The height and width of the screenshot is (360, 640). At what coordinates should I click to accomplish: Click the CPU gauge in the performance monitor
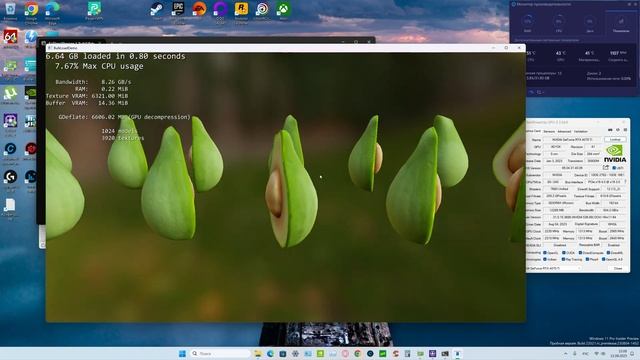[558, 21]
